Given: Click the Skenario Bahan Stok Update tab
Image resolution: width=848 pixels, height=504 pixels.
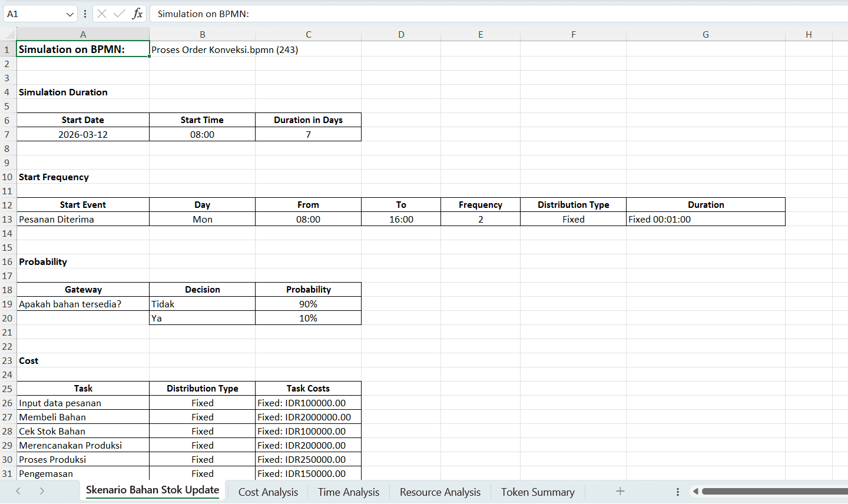Looking at the screenshot, I should point(152,490).
